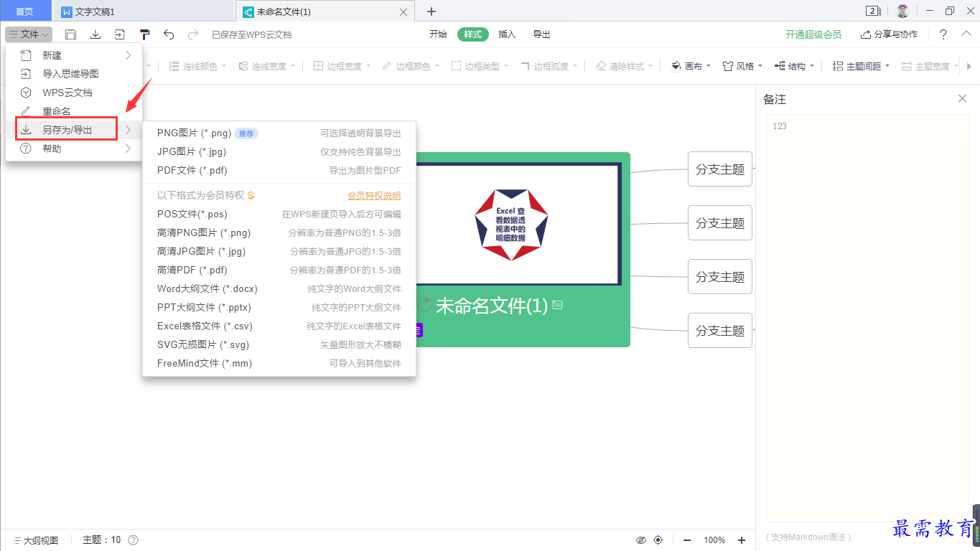Viewport: 980px width, 551px height.
Task: Open the 边框颜色 dropdown
Action: coord(411,66)
